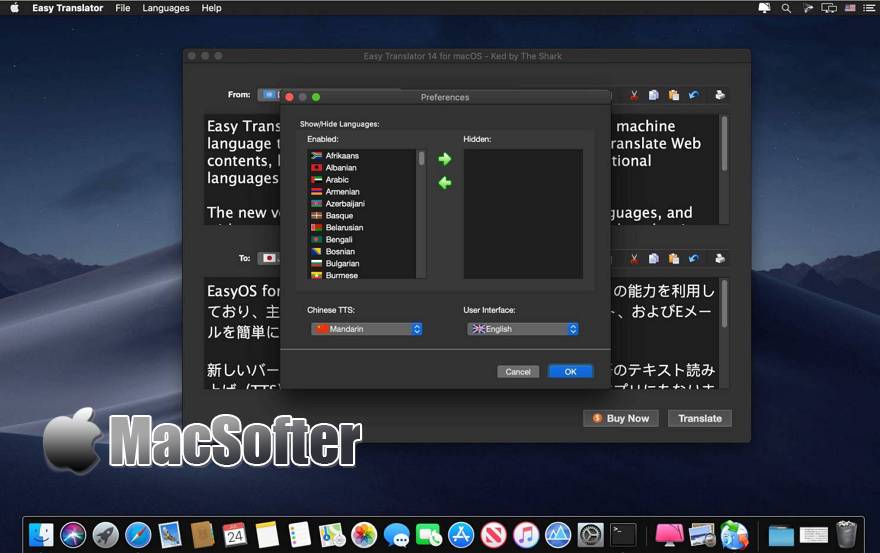Click the Print icon in the From toolbar

click(x=719, y=95)
